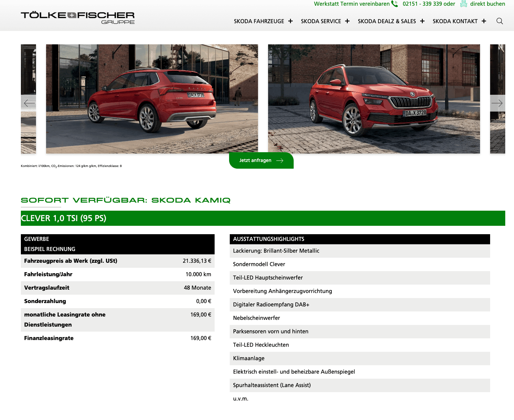The height and width of the screenshot is (420, 514).
Task: Click Sondermodell Clever row
Action: 360,264
